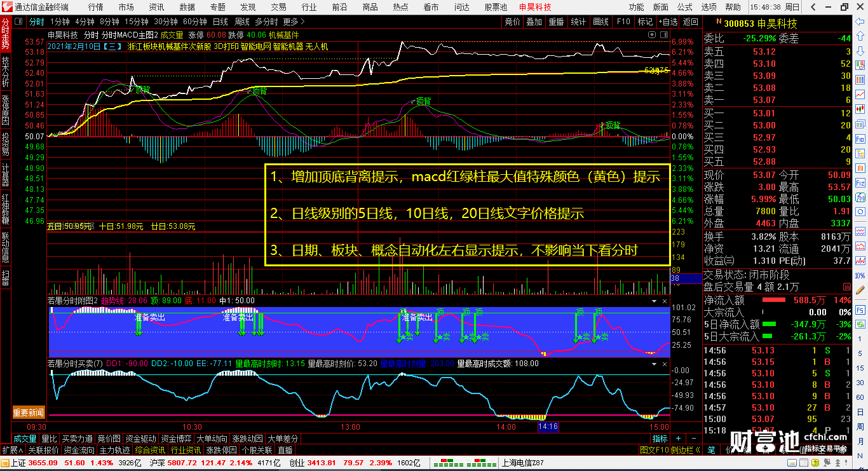Click the pencil drawing tool icon

[x=860, y=289]
